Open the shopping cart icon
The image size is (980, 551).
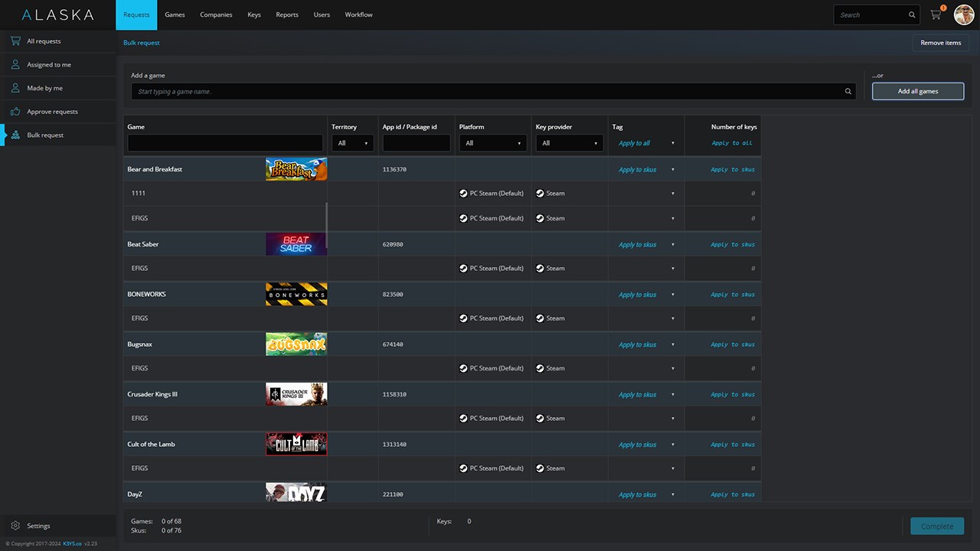click(x=936, y=15)
